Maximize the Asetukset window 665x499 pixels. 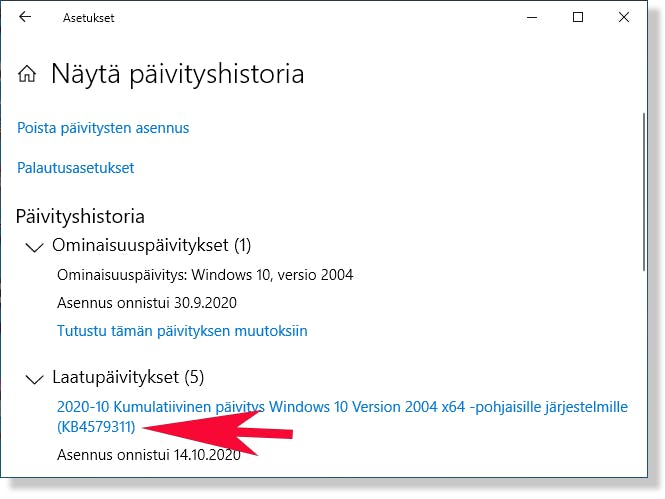578,17
